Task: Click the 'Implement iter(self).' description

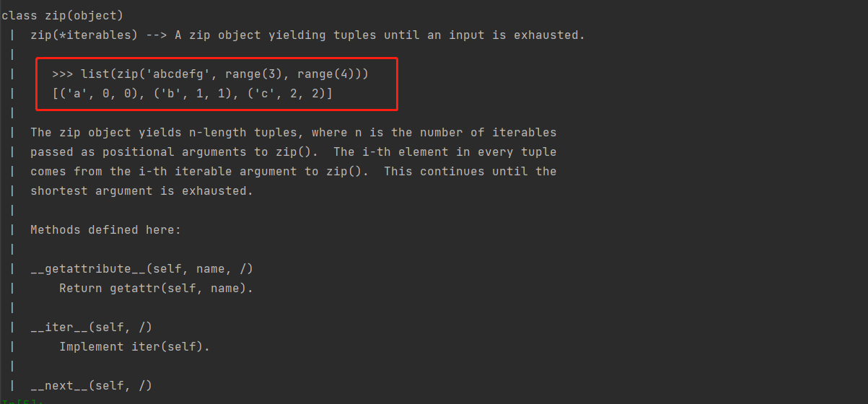Action: pos(135,347)
